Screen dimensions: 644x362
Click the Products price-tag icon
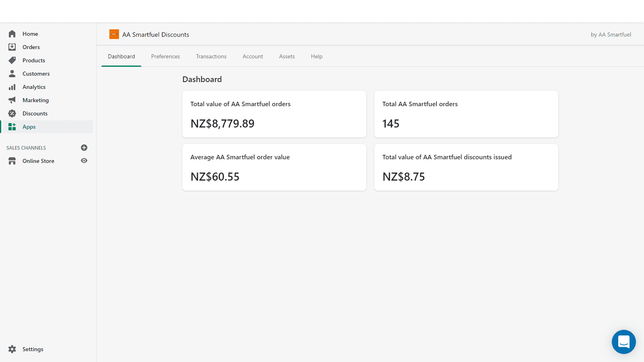point(12,60)
